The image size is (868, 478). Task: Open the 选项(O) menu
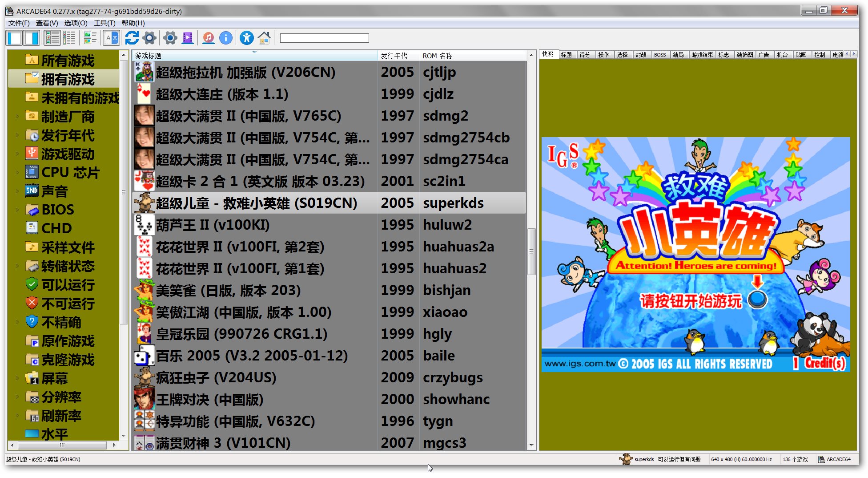(x=76, y=23)
